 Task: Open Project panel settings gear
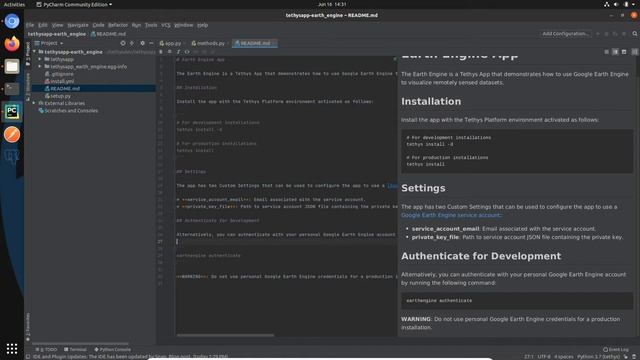click(142, 43)
